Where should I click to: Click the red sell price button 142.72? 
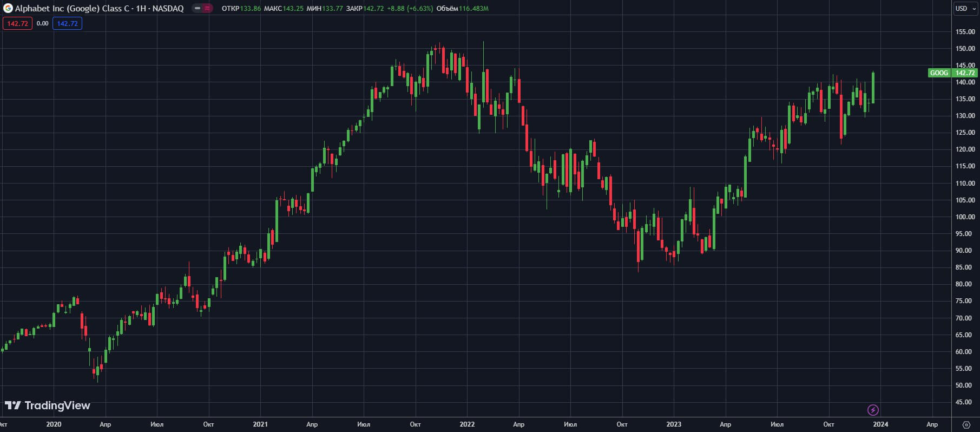(x=18, y=23)
